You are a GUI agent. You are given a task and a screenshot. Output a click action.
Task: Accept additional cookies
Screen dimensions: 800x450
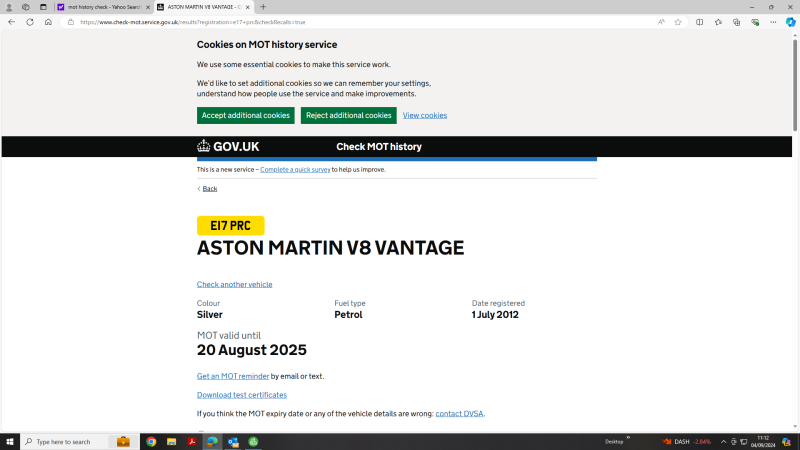tap(246, 115)
